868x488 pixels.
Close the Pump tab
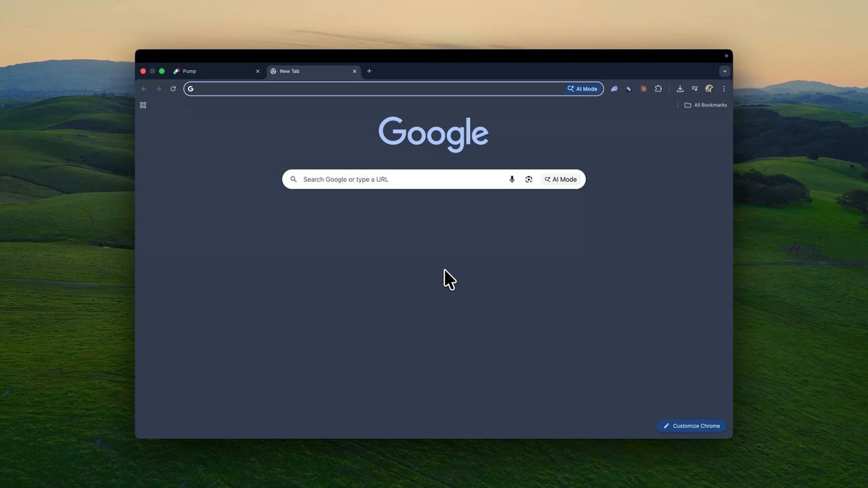coord(258,71)
